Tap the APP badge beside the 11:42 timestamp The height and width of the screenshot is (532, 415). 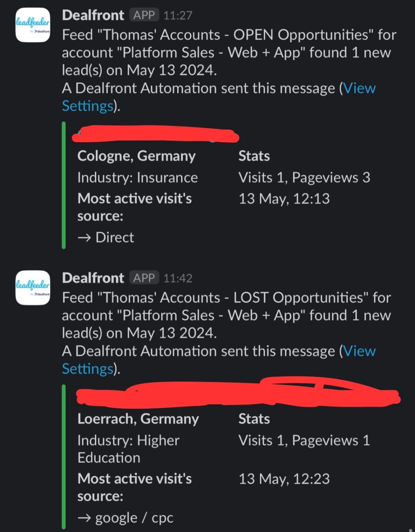[144, 278]
